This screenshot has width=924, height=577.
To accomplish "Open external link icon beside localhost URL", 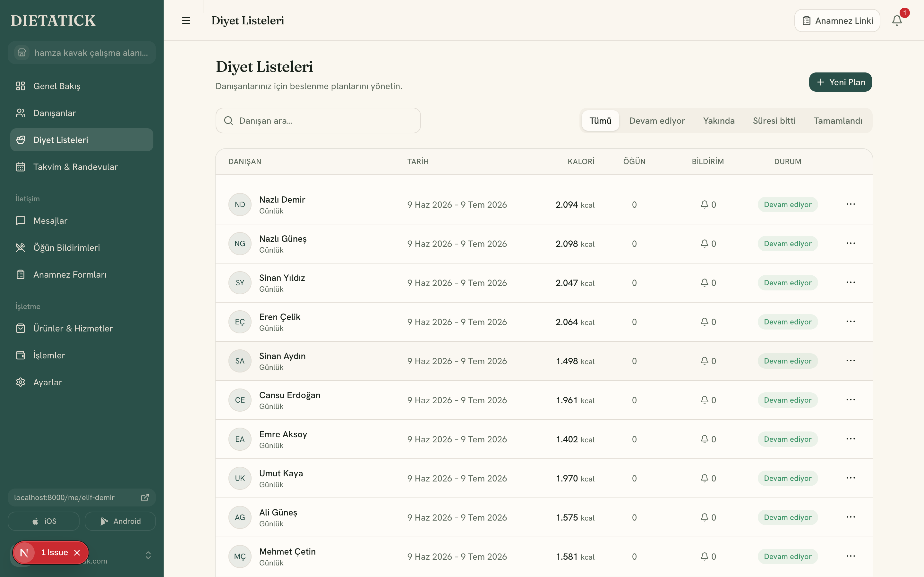I will click(145, 497).
